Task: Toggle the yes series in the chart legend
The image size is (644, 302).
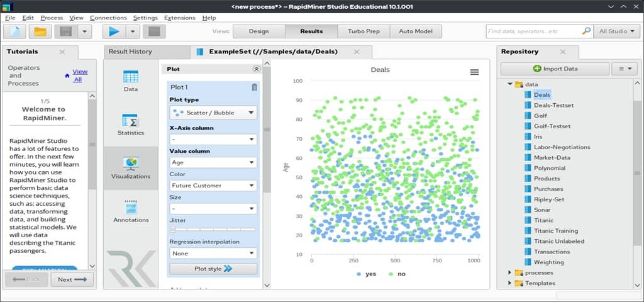Action: click(367, 274)
